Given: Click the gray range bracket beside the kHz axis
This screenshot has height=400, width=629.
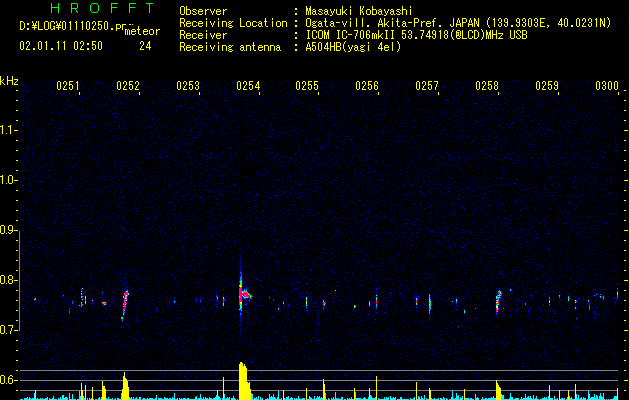Looking at the screenshot, I should pos(19,280).
